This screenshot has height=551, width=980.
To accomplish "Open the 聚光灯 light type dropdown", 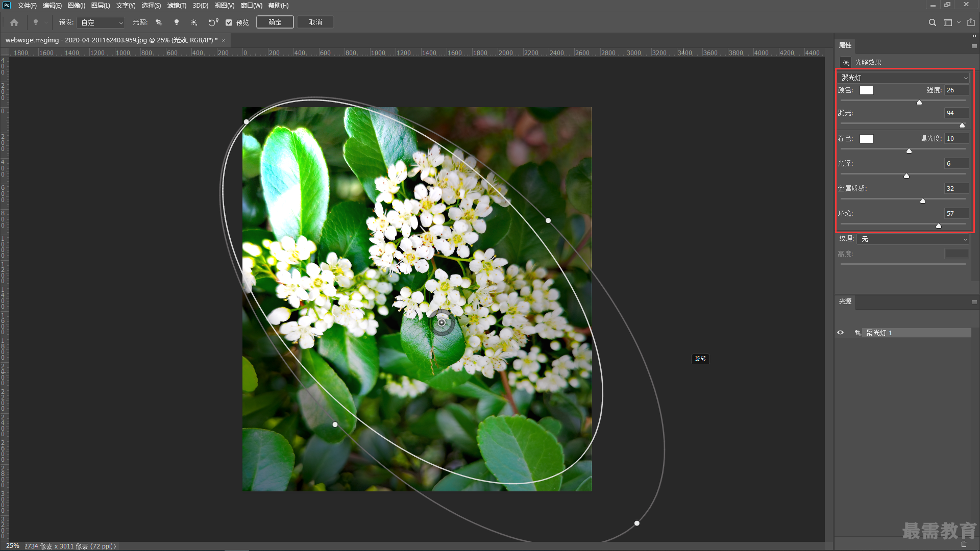I will (x=904, y=78).
